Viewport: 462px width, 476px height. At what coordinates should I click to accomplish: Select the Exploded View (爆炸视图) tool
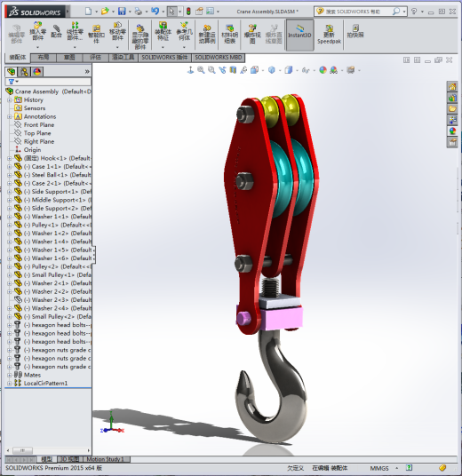(x=252, y=34)
